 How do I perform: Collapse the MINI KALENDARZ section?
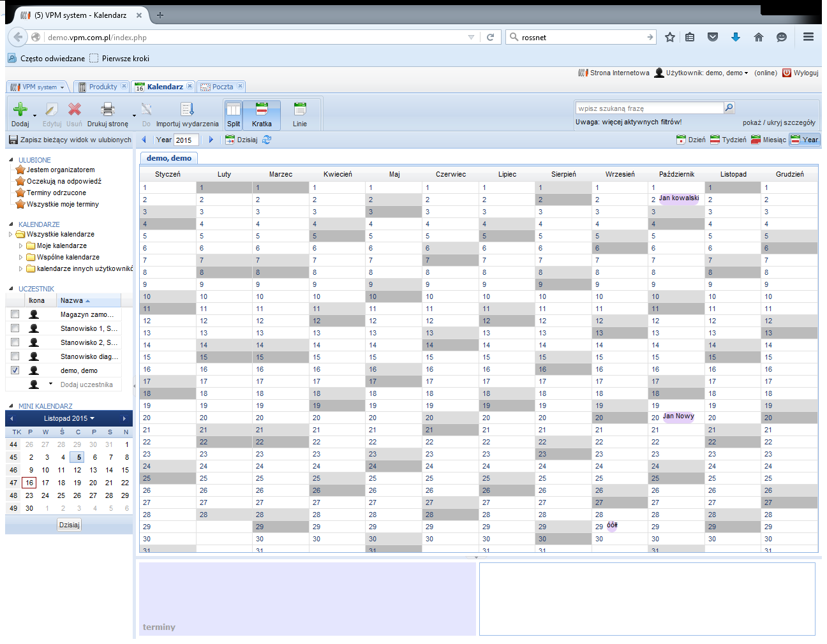pos(11,406)
